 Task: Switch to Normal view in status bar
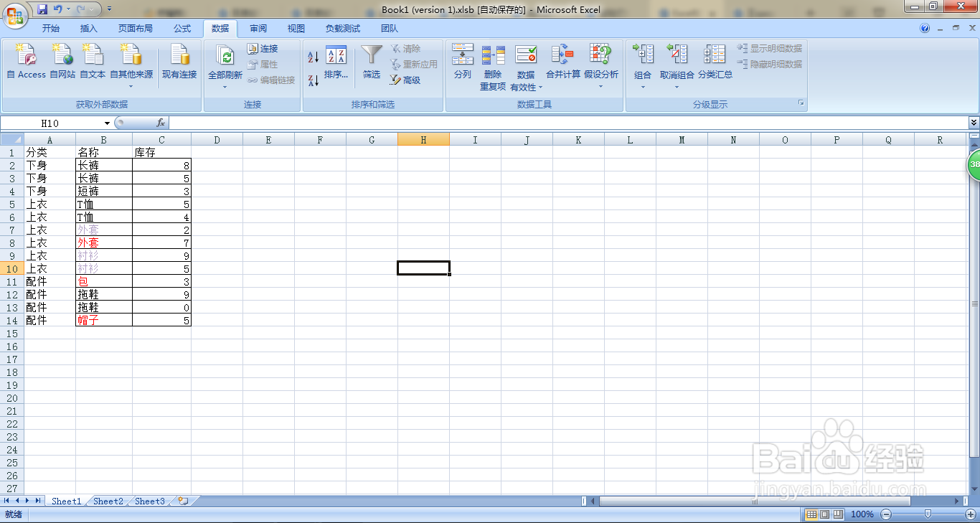tap(811, 514)
